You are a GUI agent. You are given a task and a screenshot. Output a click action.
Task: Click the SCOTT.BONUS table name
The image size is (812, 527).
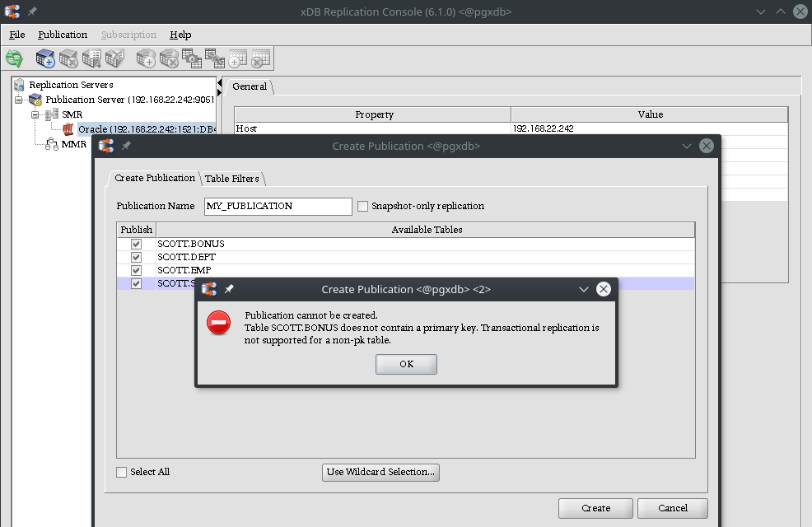point(191,244)
